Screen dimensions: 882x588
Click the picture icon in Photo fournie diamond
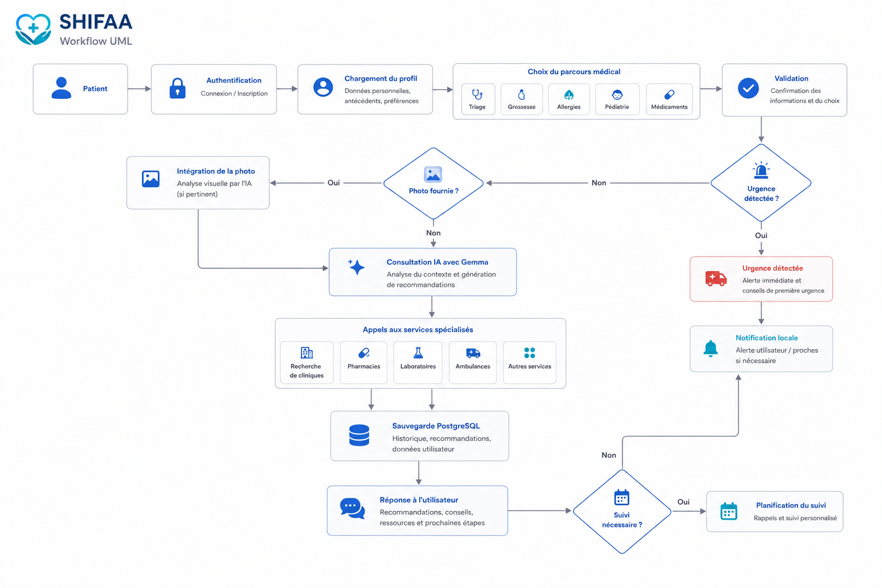pyautogui.click(x=433, y=174)
